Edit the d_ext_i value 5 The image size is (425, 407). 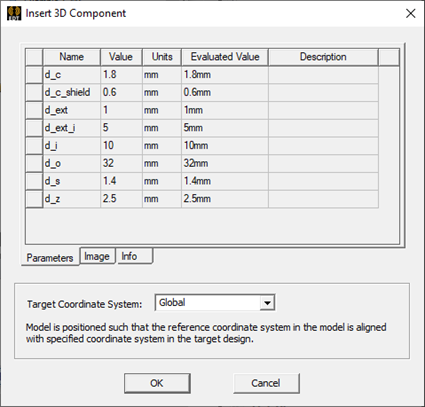pos(121,128)
